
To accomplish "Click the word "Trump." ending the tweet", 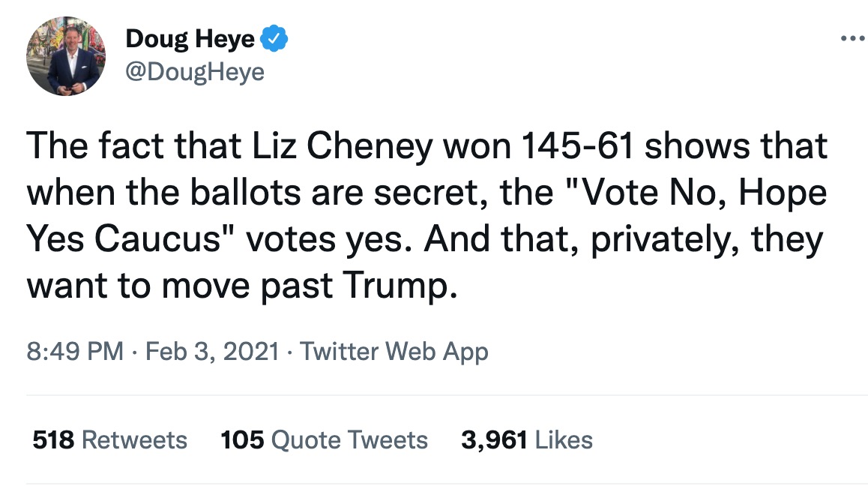I will point(400,286).
